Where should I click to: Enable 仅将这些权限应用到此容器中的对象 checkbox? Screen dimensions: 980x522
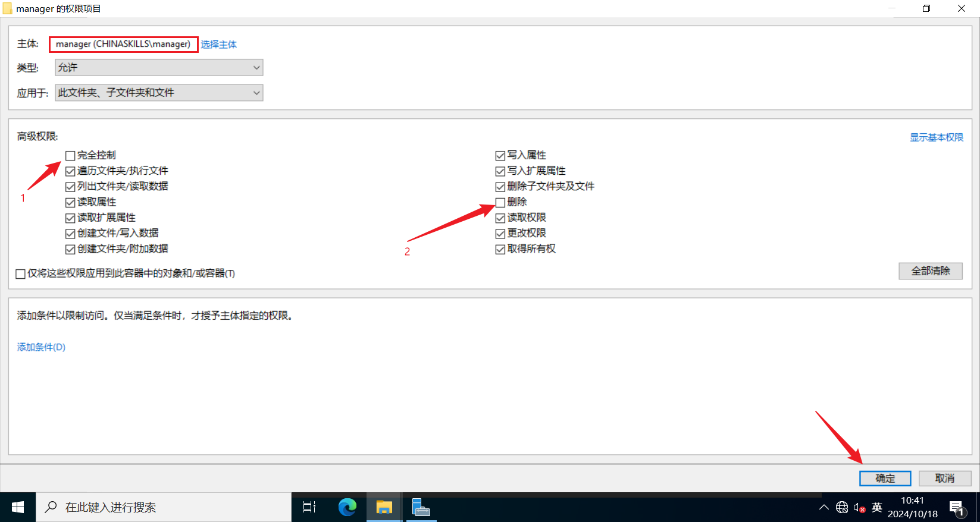point(21,274)
